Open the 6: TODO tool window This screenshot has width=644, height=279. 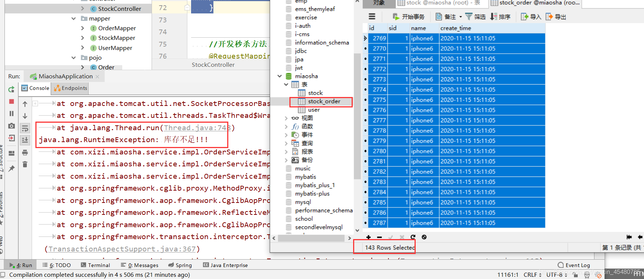coord(57,265)
